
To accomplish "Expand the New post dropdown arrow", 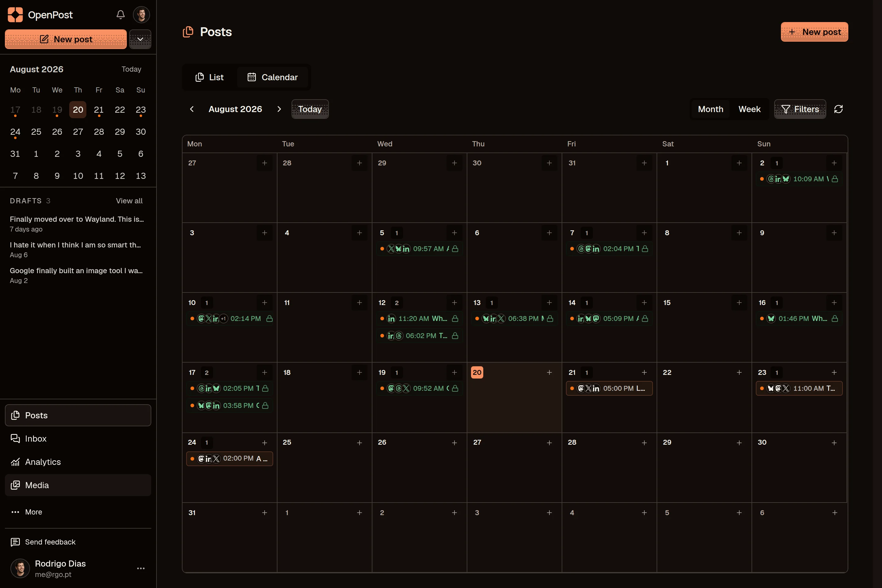I will [140, 39].
